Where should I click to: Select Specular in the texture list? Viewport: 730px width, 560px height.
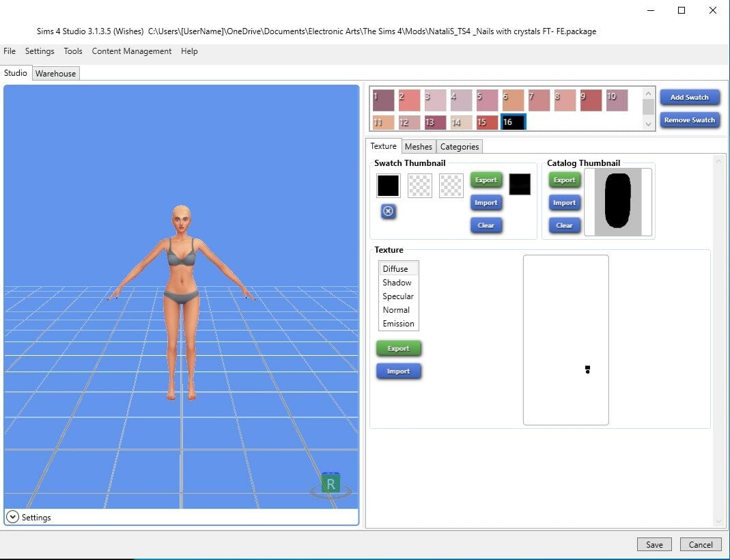pyautogui.click(x=399, y=296)
